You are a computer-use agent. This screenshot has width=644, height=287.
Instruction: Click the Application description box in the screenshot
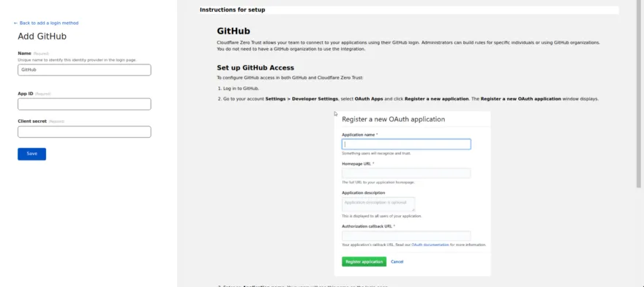[x=378, y=204]
